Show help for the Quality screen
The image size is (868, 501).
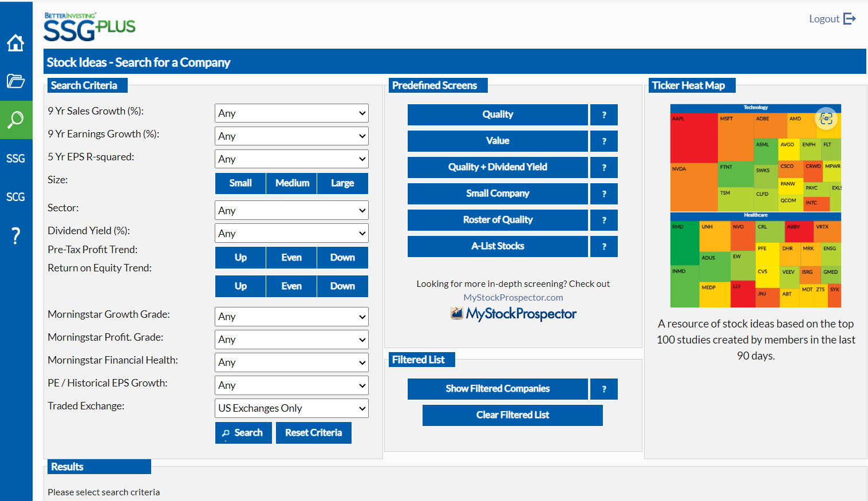(x=604, y=115)
